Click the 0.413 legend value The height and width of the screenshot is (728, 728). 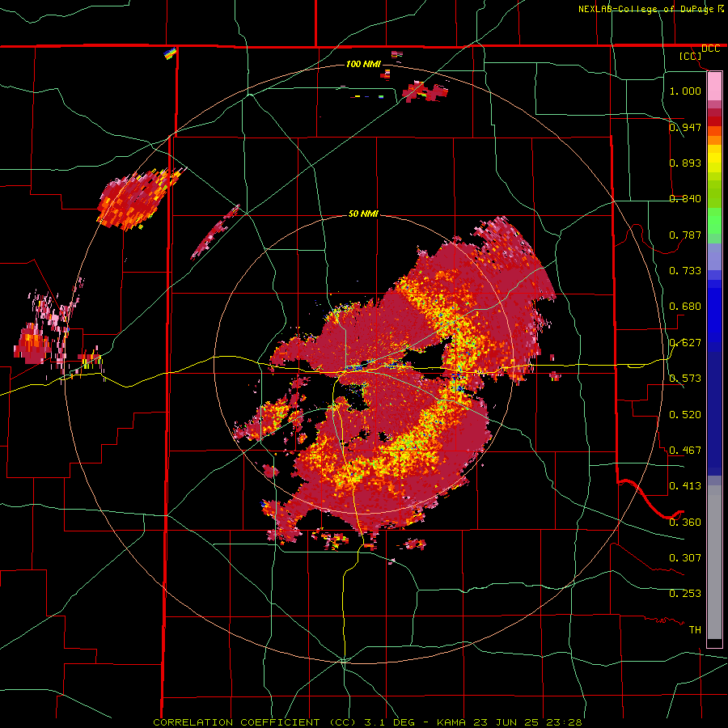coord(685,485)
